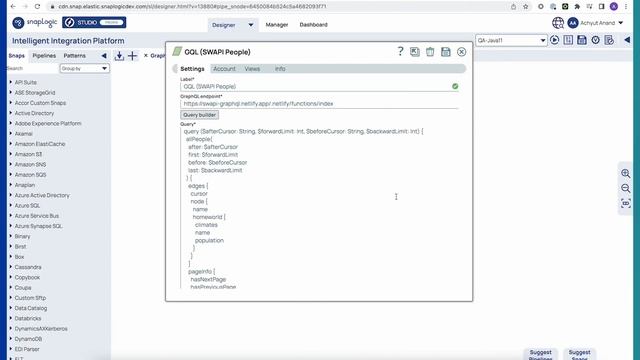Go back in browser history
The width and height of the screenshot is (640, 360).
click(13, 7)
